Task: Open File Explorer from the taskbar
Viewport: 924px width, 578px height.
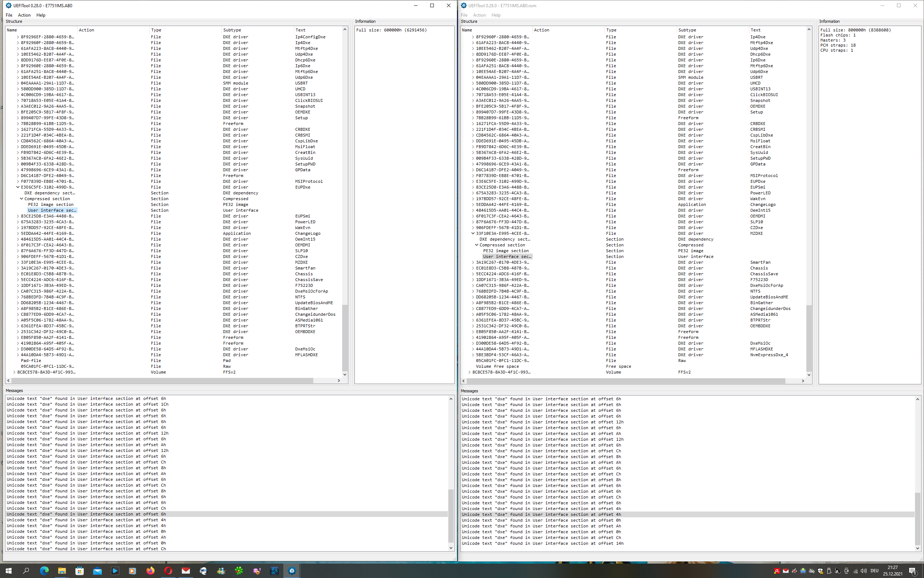Action: point(62,571)
